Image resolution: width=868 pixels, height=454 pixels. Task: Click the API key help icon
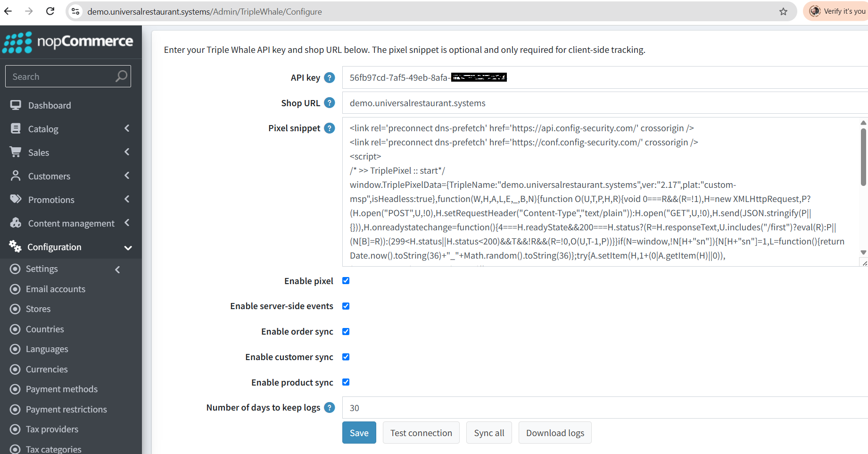330,77
